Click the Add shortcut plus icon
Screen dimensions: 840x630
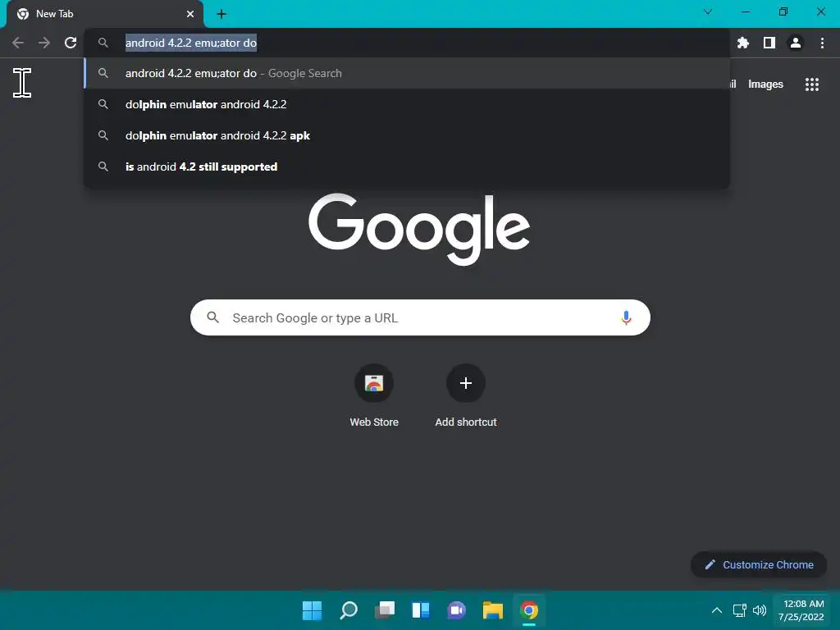click(x=466, y=383)
